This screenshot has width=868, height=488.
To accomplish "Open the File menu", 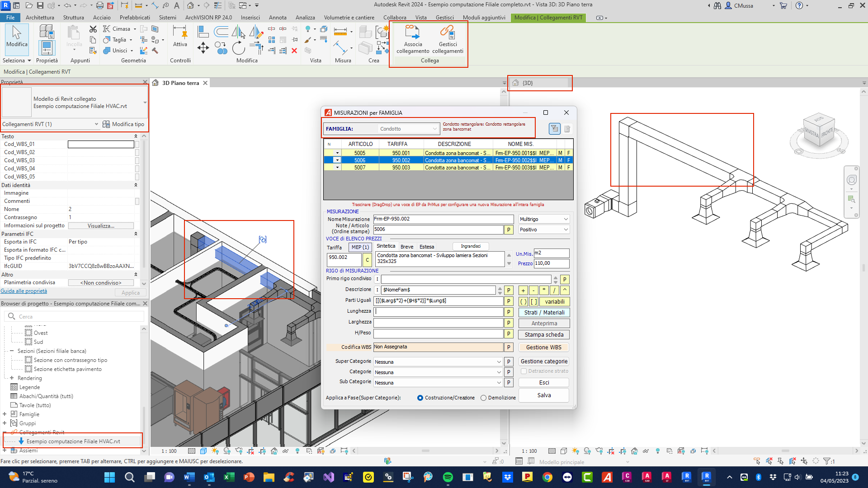I will pyautogui.click(x=10, y=18).
